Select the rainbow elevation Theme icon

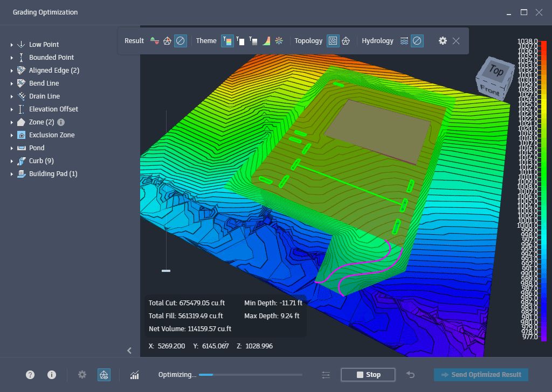click(227, 41)
